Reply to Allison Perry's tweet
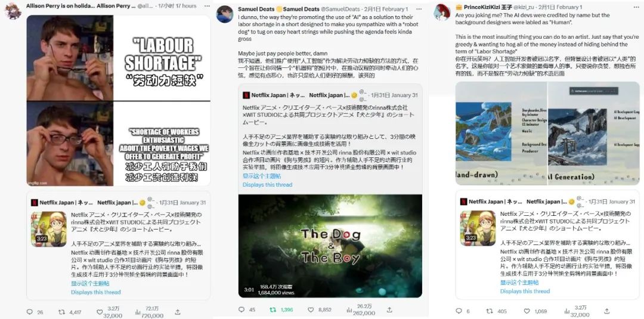Viewport: 644px width, 319px height. [x=30, y=312]
